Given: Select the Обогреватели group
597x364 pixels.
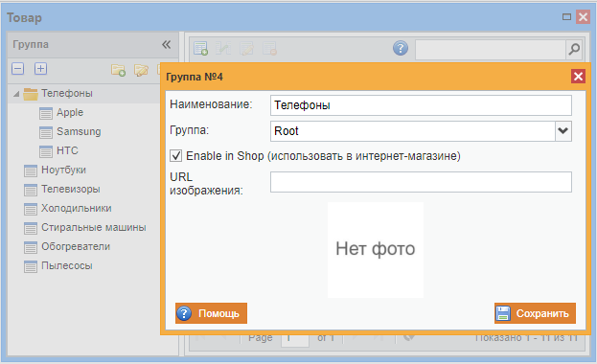Looking at the screenshot, I should (x=76, y=247).
